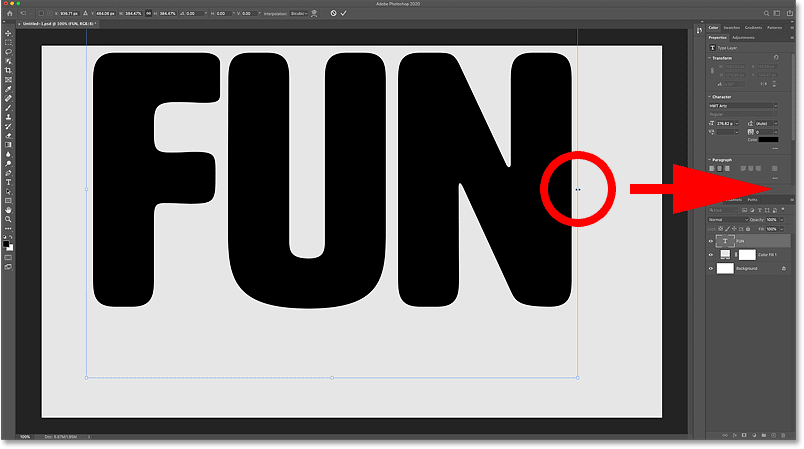Screen dimensions: 804x449
Task: Commit the transform with the checkmark
Action: (x=344, y=13)
